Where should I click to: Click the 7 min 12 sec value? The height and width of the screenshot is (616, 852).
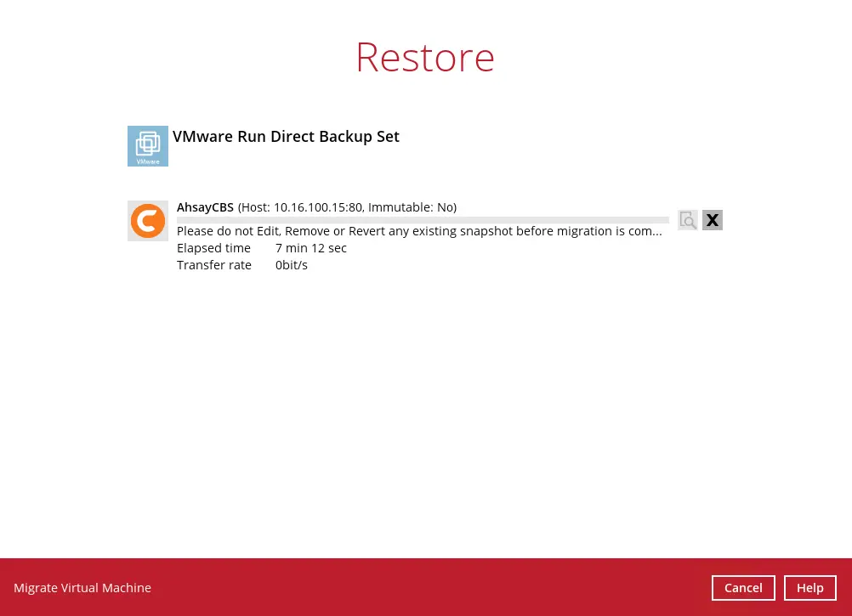[311, 248]
